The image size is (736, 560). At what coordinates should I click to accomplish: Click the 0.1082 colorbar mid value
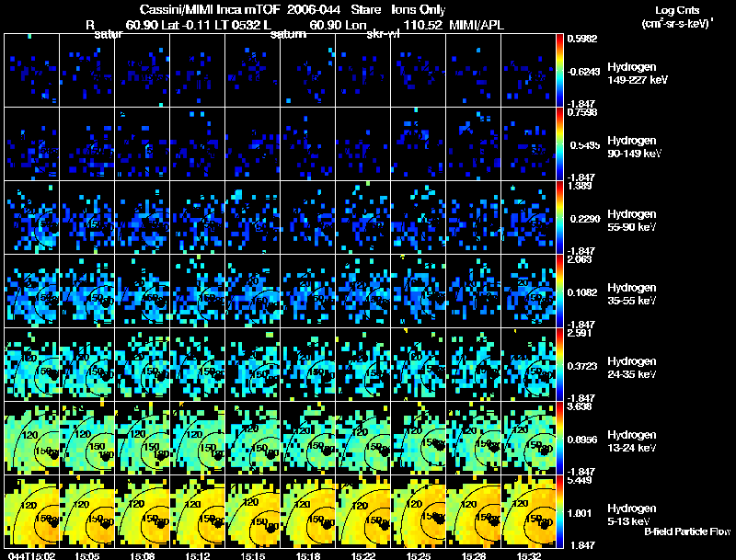583,292
